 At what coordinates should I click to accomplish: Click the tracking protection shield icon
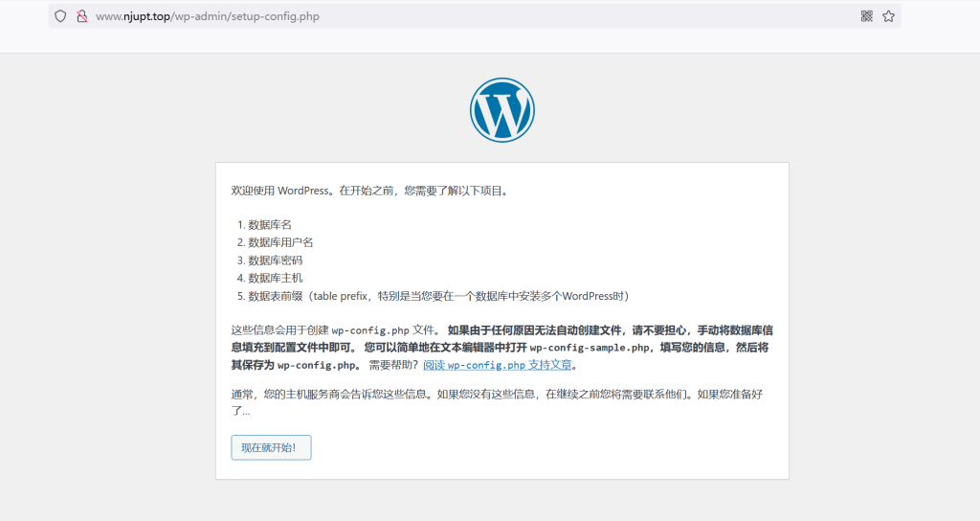click(60, 16)
